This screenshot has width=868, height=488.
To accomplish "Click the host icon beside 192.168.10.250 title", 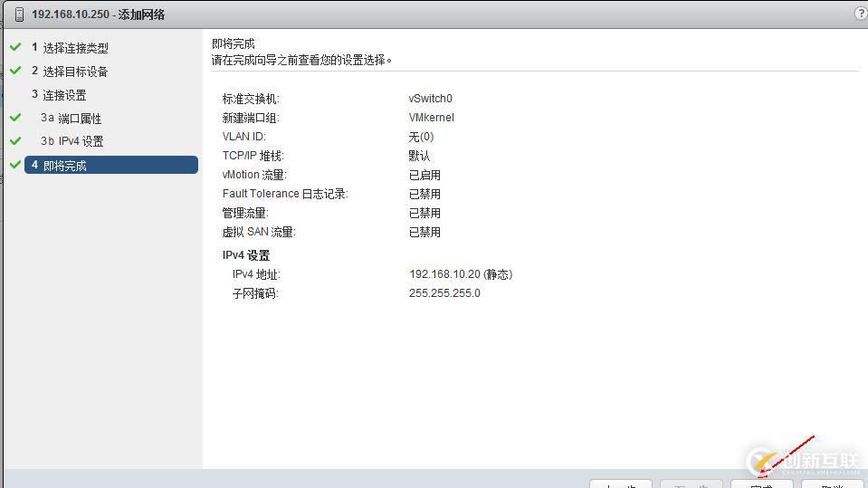I will click(x=19, y=14).
